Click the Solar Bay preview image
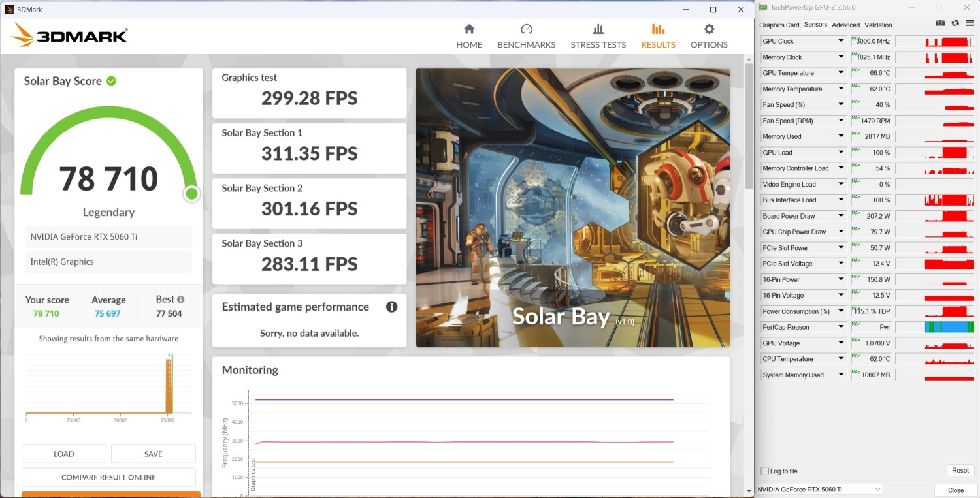 pos(572,208)
